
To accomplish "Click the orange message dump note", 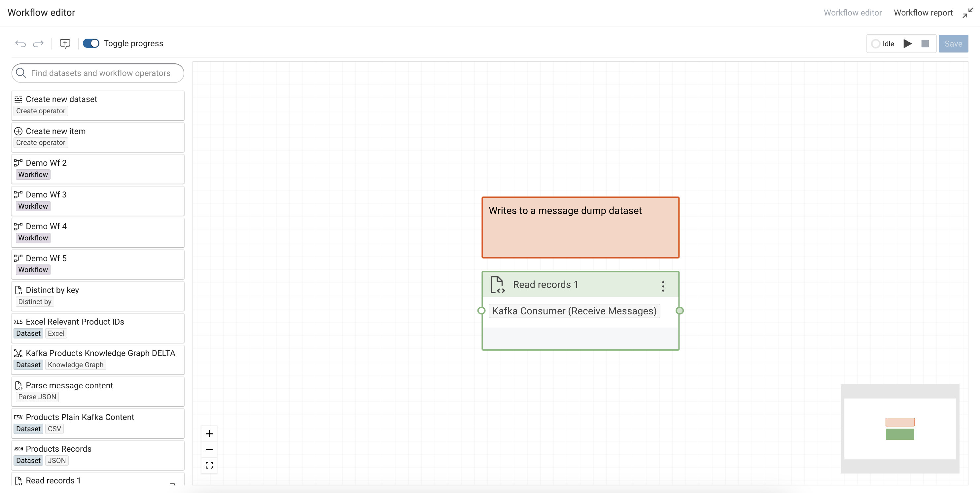I will [x=580, y=228].
